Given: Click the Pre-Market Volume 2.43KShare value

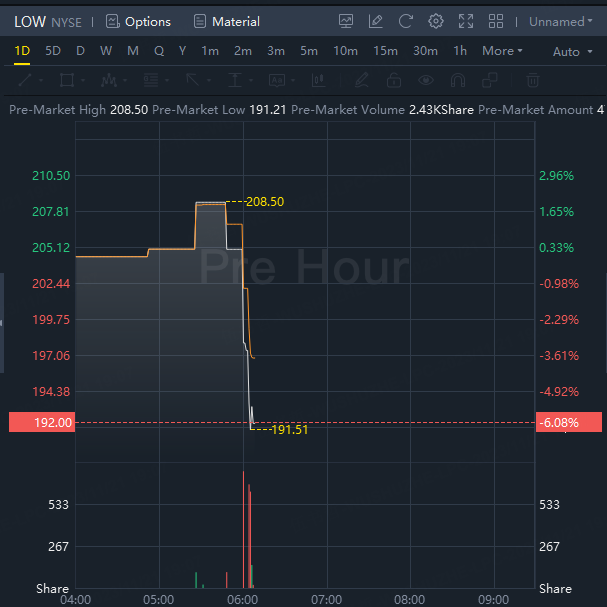Looking at the screenshot, I should pos(441,110).
